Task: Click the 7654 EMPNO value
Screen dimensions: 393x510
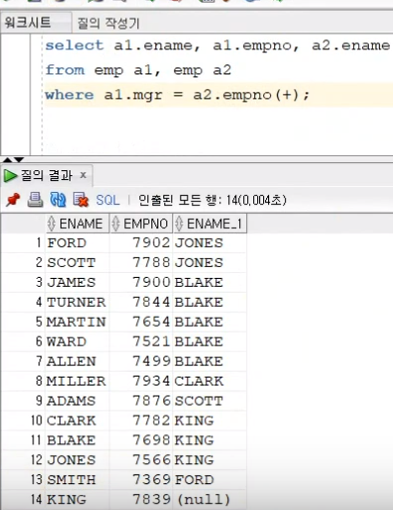Action: click(x=151, y=322)
